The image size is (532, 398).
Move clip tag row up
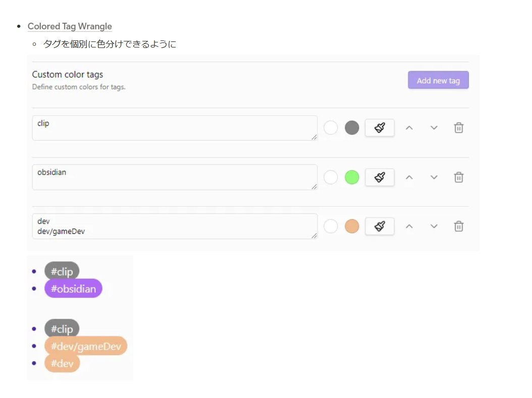(409, 128)
